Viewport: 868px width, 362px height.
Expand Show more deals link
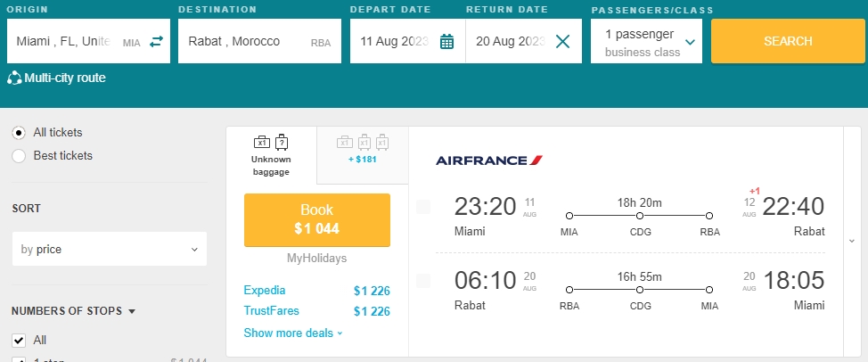pos(292,333)
